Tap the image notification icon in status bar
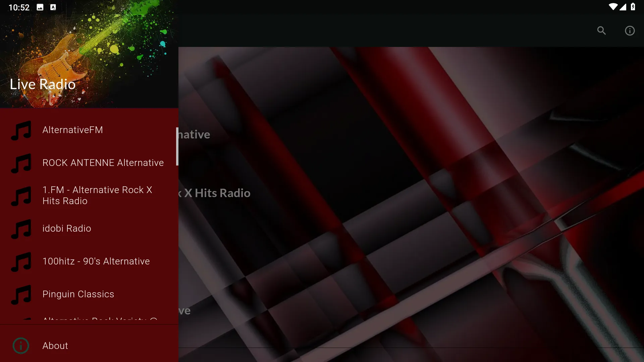 [40, 7]
